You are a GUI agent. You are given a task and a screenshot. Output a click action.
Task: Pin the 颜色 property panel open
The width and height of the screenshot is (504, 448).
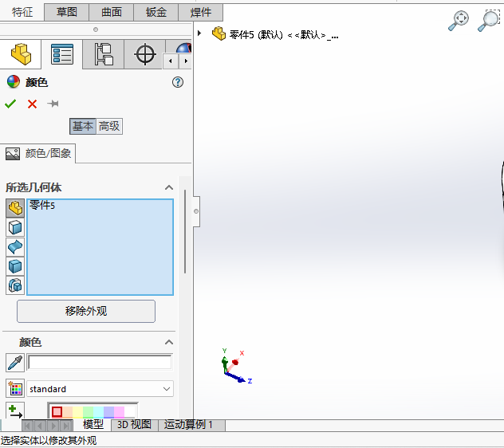pos(53,104)
